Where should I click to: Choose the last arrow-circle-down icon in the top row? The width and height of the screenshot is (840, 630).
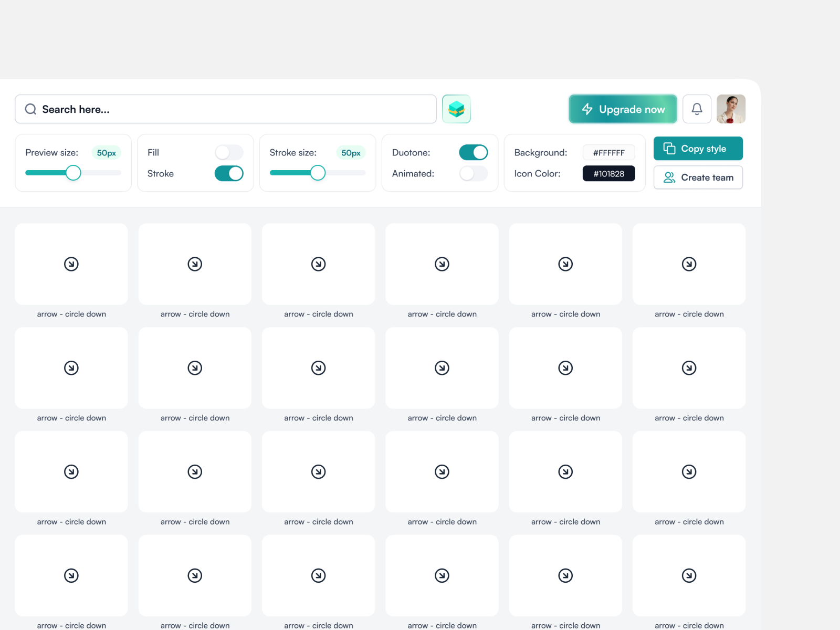coord(689,264)
